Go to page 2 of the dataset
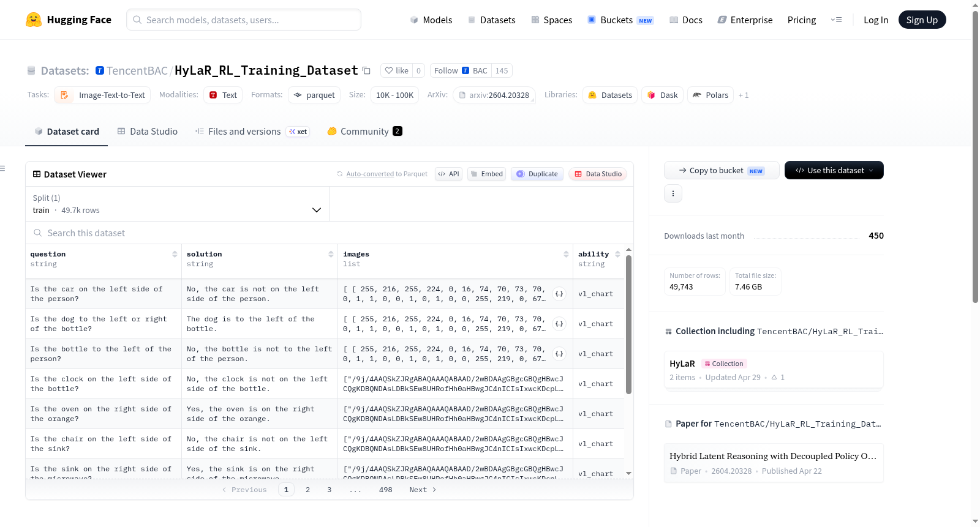Image resolution: width=980 pixels, height=527 pixels. click(x=307, y=490)
